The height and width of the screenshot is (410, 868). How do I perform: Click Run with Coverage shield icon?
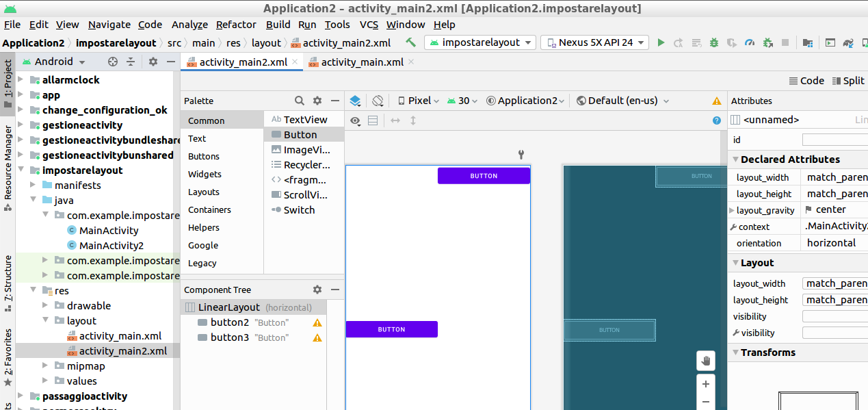732,42
